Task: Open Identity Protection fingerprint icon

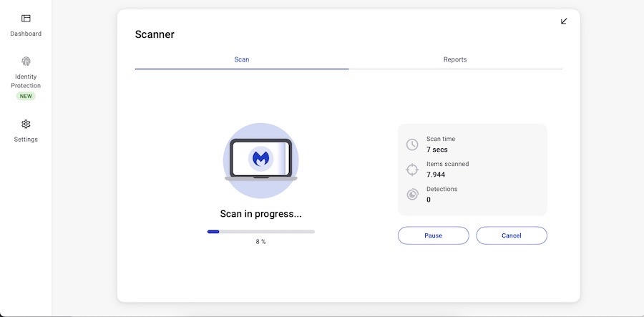Action: pos(26,62)
